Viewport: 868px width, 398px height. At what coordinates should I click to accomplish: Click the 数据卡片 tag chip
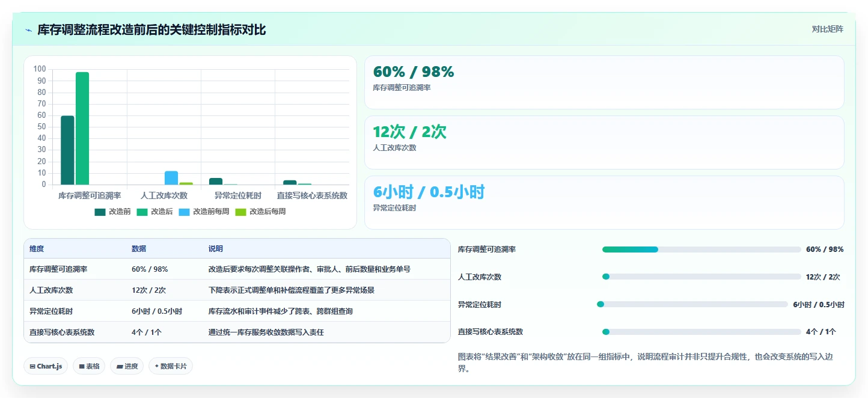171,366
